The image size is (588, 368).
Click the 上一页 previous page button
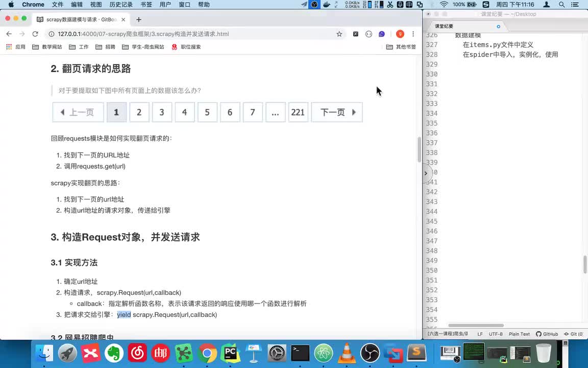click(x=78, y=112)
